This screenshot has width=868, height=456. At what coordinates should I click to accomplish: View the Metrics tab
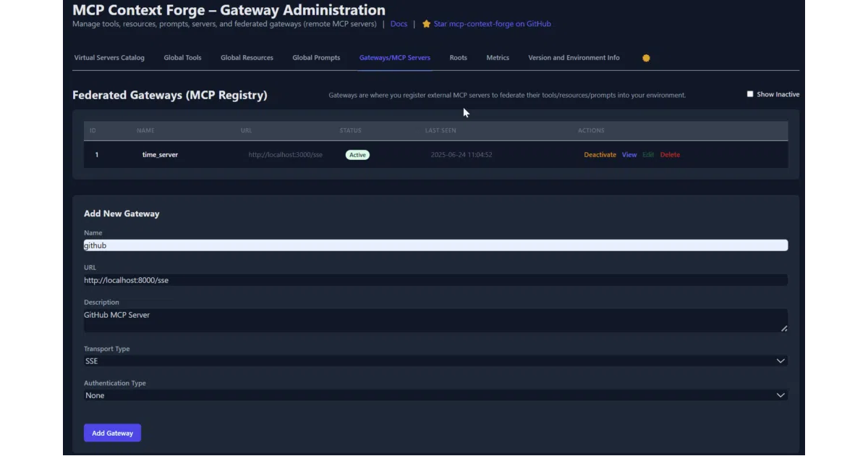point(498,58)
